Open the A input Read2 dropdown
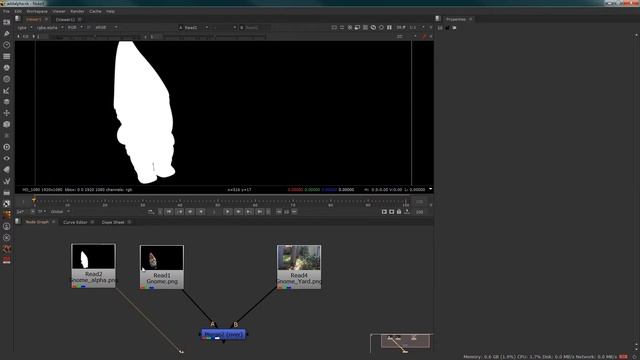640x360 pixels. [x=193, y=27]
